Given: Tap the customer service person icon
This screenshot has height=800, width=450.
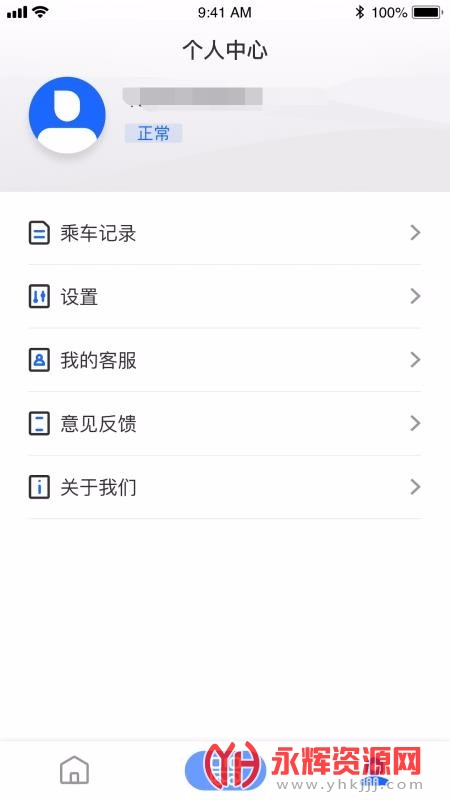Looking at the screenshot, I should point(39,360).
